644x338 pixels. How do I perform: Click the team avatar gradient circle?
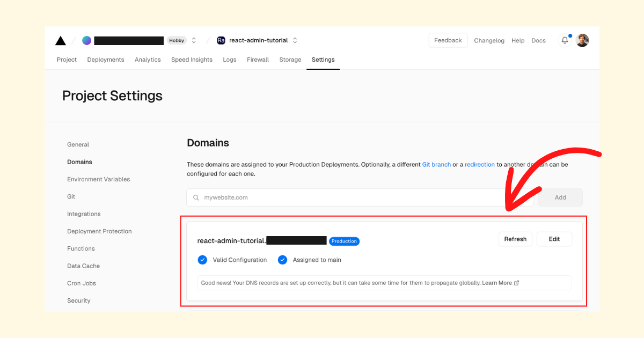86,40
